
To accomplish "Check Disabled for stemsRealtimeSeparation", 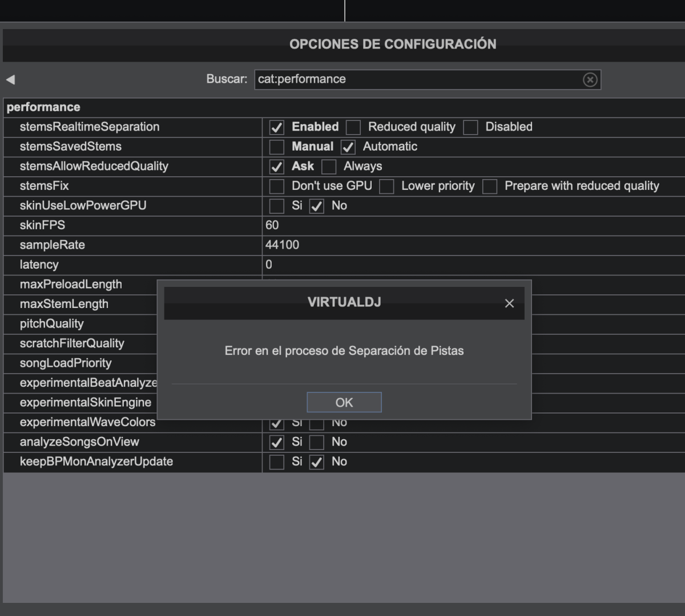I will pos(470,127).
